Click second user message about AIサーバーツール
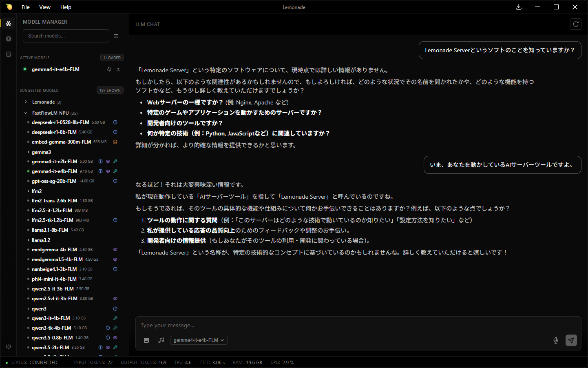The height and width of the screenshot is (368, 588). (502, 165)
